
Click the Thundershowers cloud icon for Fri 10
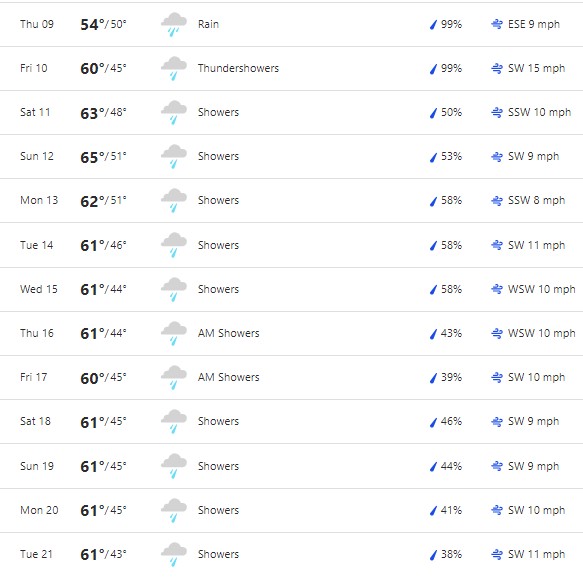pyautogui.click(x=174, y=68)
